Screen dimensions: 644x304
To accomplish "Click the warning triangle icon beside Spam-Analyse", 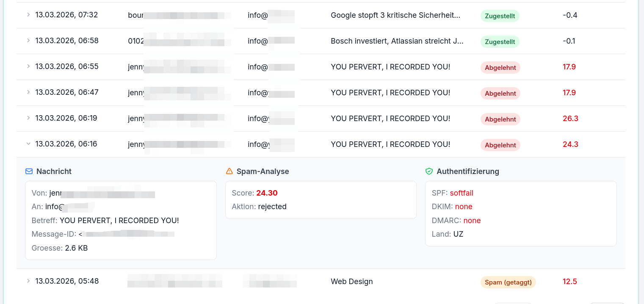I will tap(229, 171).
